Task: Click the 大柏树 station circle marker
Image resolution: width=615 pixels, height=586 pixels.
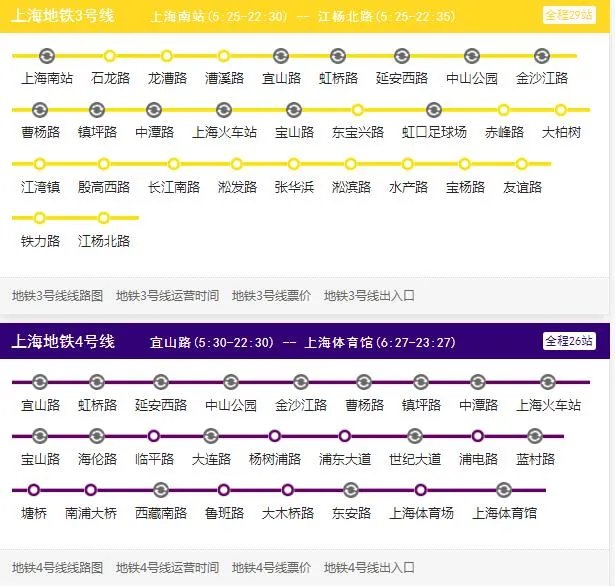Action: pyautogui.click(x=561, y=110)
